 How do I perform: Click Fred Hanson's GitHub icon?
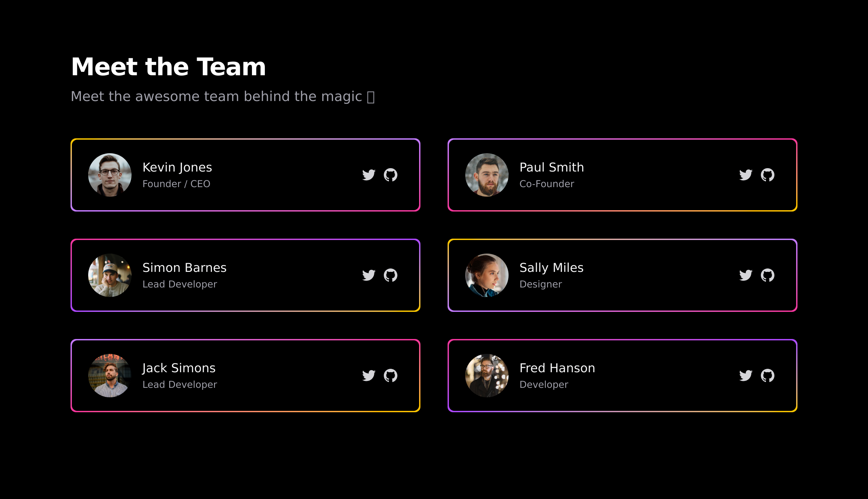click(768, 376)
